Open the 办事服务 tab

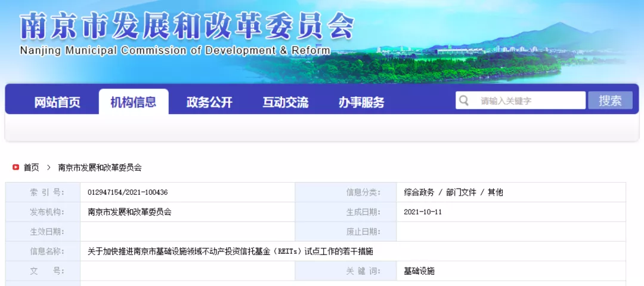tap(361, 102)
